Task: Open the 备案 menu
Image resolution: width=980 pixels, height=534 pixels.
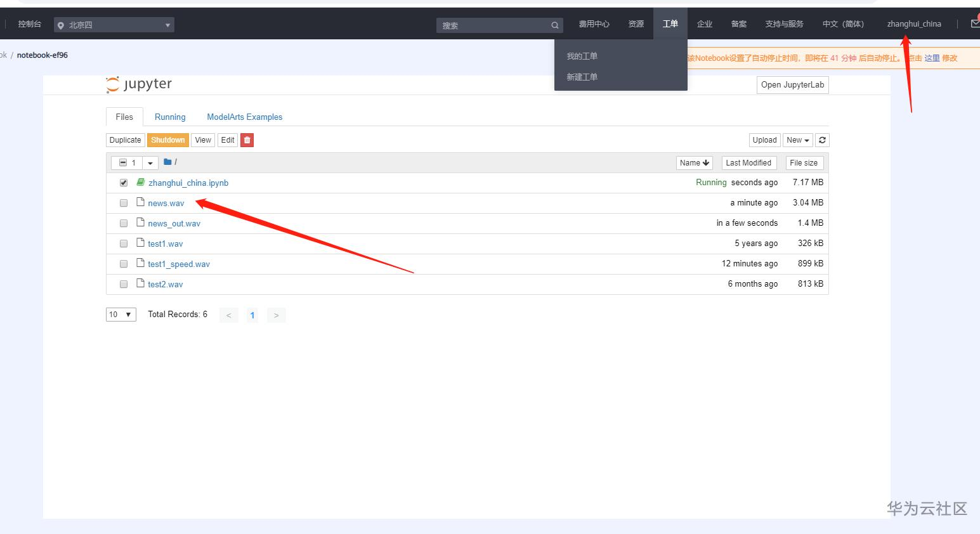Action: tap(739, 24)
